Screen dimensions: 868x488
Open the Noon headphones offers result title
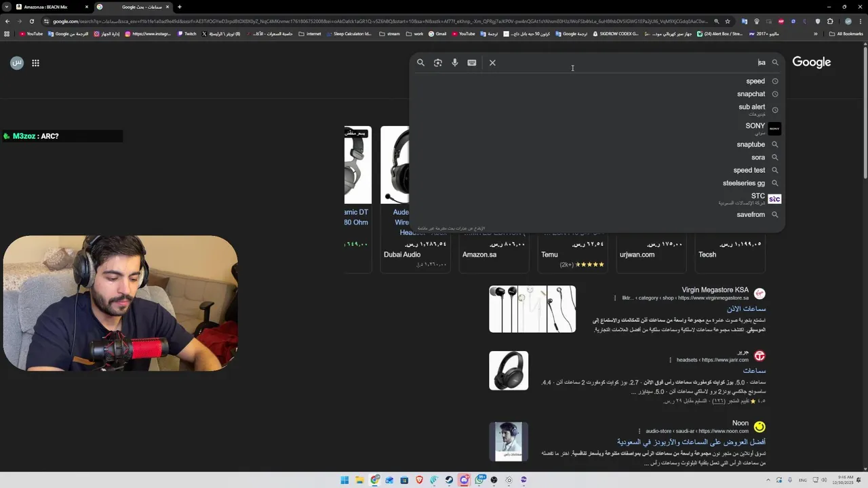tap(691, 442)
